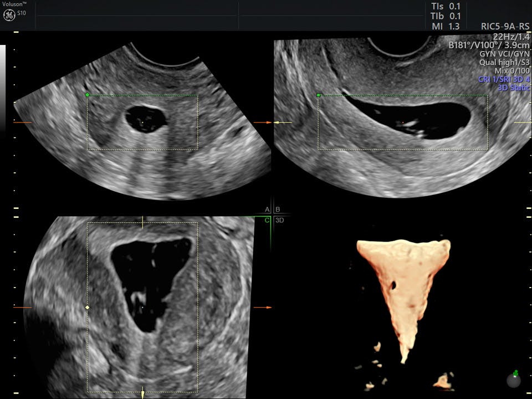Click yellow arrow marker on plane B left edge

[283, 122]
